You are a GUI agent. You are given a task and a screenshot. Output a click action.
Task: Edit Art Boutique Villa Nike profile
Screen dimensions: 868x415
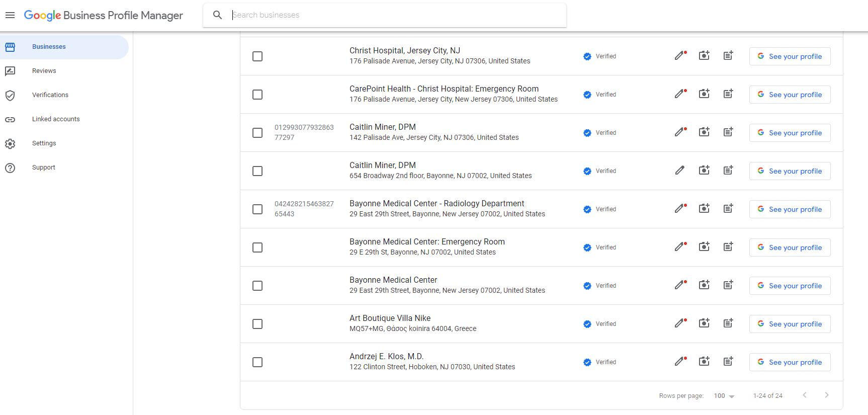coord(680,323)
